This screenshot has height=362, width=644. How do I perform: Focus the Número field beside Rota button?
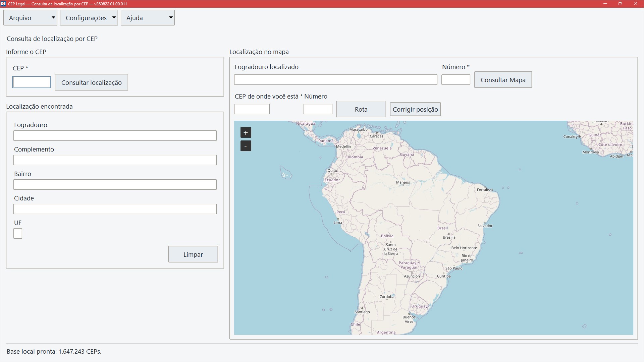pyautogui.click(x=318, y=109)
